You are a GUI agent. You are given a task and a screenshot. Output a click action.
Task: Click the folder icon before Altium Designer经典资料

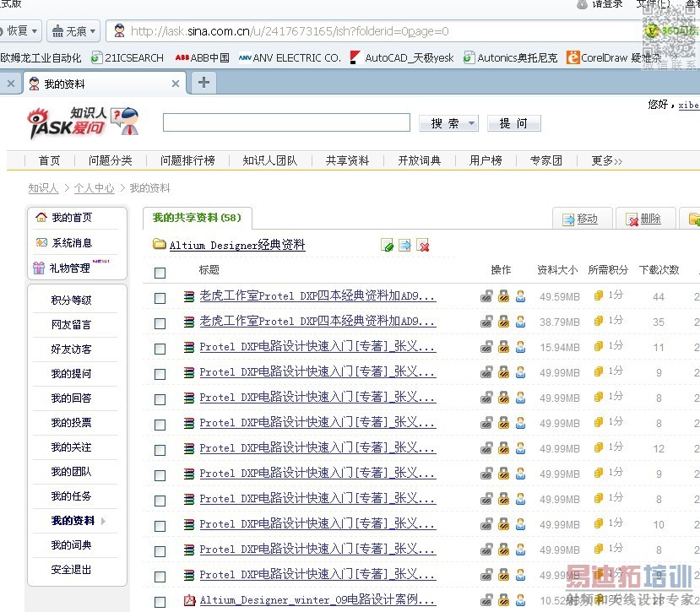(159, 244)
